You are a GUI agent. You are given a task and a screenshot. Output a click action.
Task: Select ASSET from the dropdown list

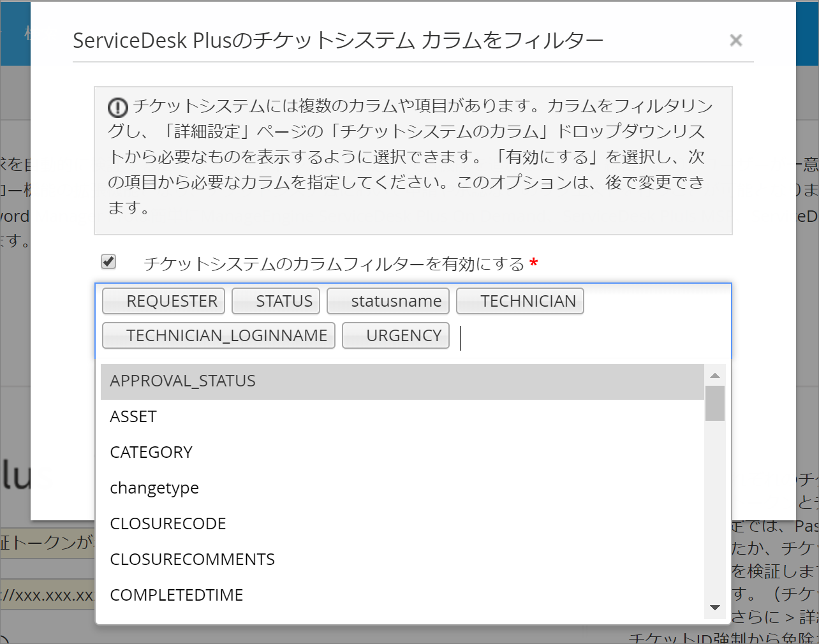(x=402, y=417)
